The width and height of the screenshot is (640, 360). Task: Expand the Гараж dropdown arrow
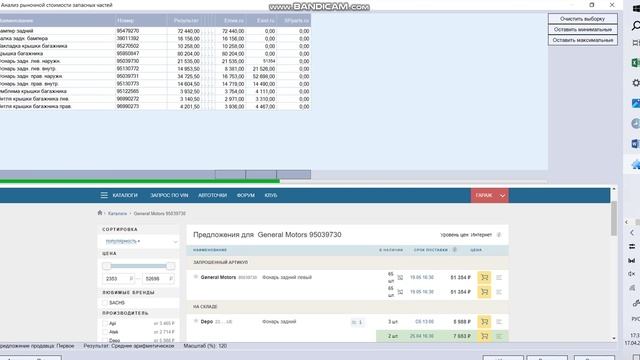(x=502, y=196)
